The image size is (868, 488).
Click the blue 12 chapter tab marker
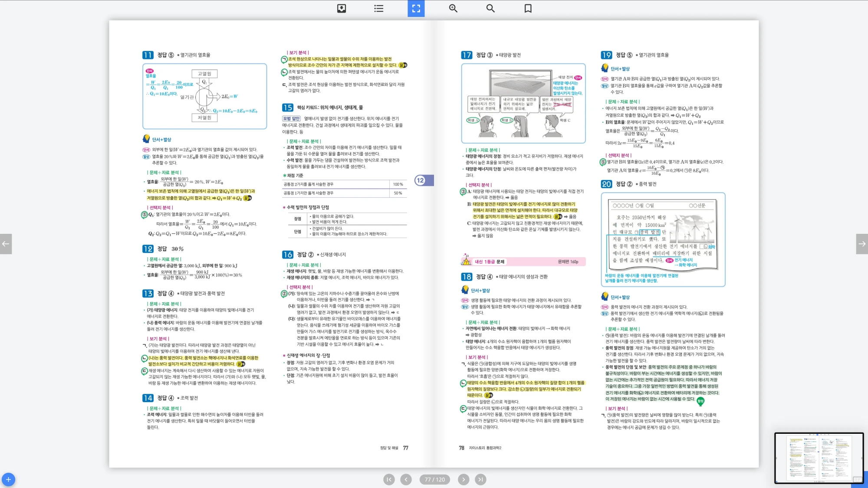(423, 180)
